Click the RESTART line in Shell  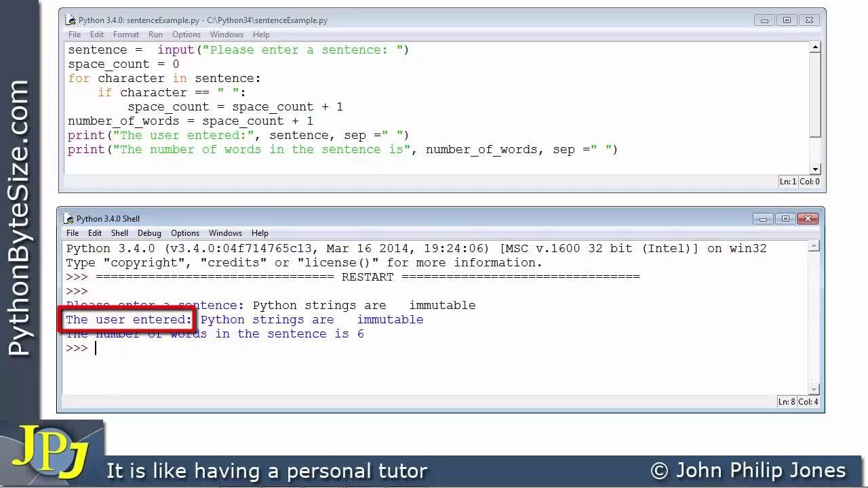[353, 277]
